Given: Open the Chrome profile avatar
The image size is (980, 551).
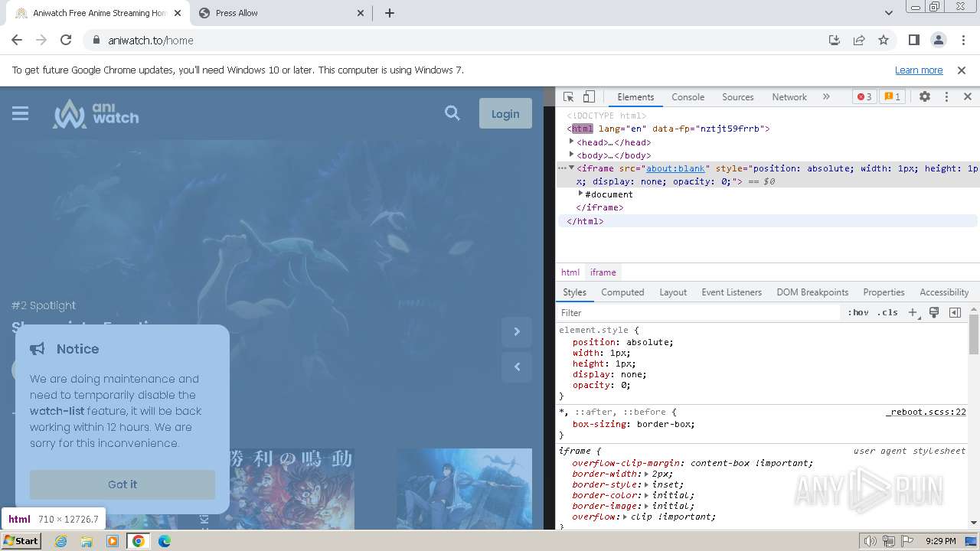Looking at the screenshot, I should (939, 40).
